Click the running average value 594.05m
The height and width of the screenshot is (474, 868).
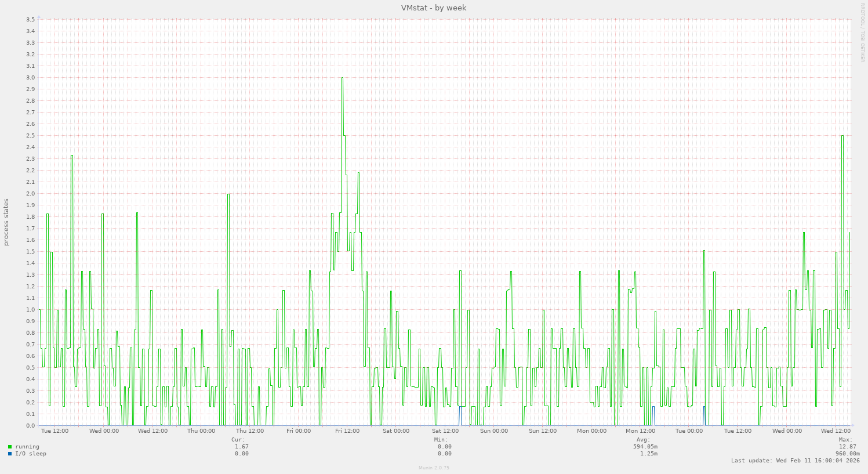click(645, 447)
